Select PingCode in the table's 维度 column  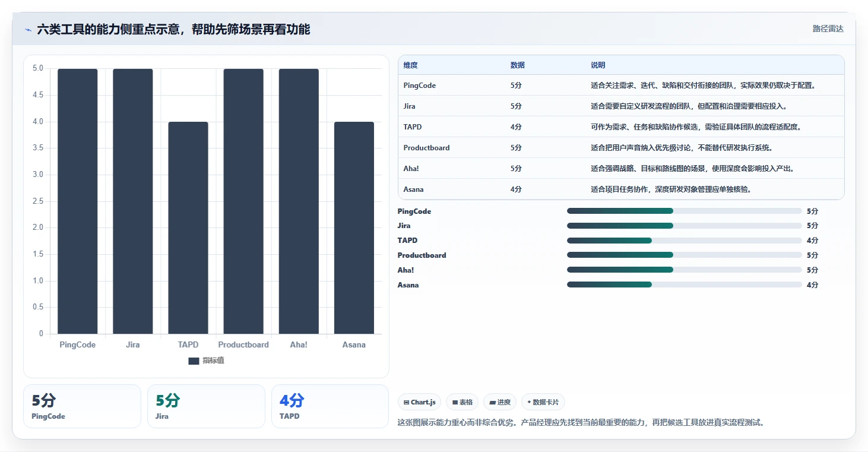click(419, 86)
